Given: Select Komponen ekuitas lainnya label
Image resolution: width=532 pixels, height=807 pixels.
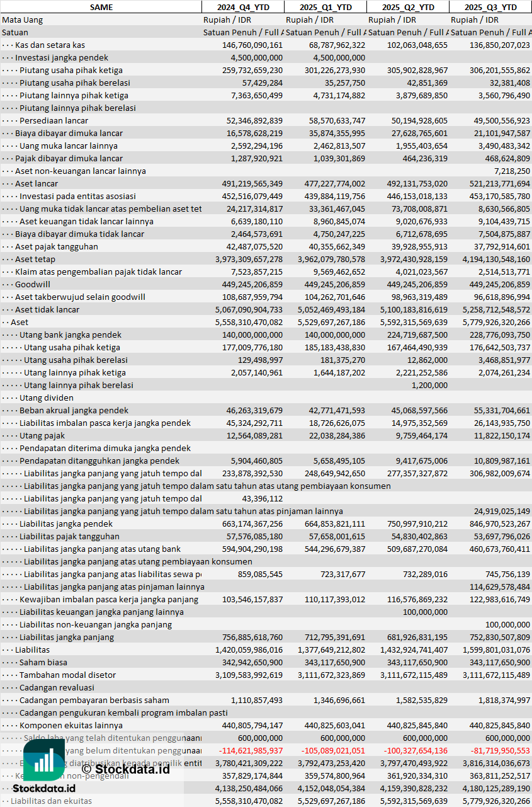Looking at the screenshot, I should click(x=71, y=725).
